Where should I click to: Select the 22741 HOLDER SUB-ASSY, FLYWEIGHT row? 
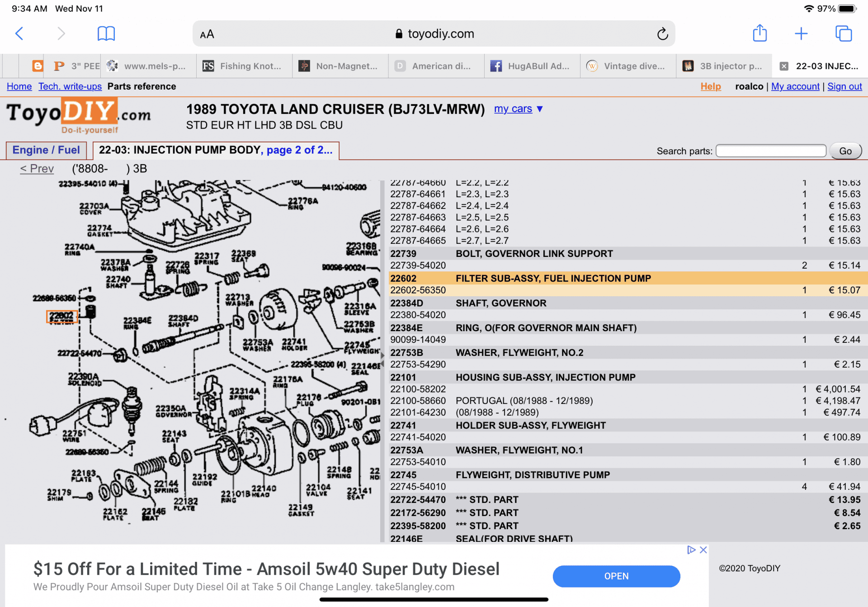(x=628, y=425)
